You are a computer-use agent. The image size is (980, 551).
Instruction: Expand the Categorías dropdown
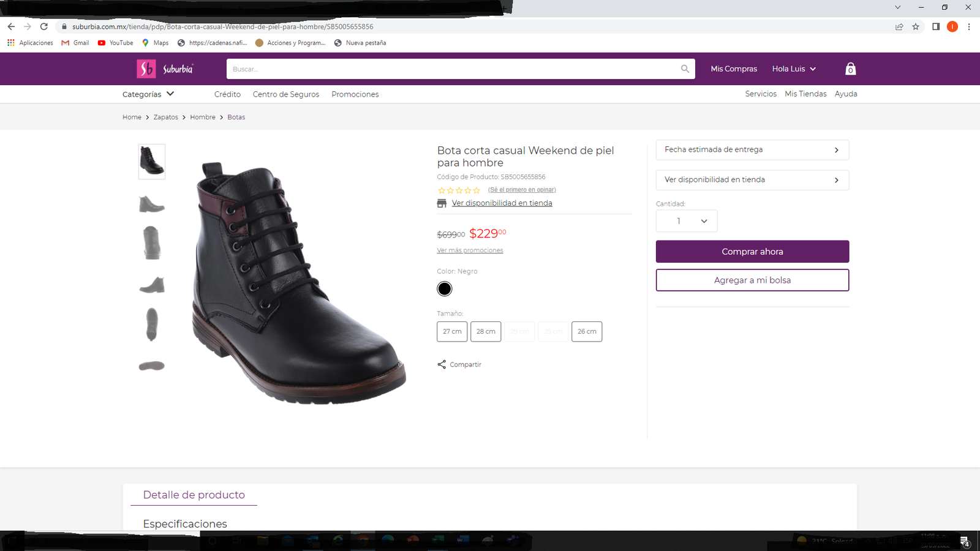click(x=148, y=94)
